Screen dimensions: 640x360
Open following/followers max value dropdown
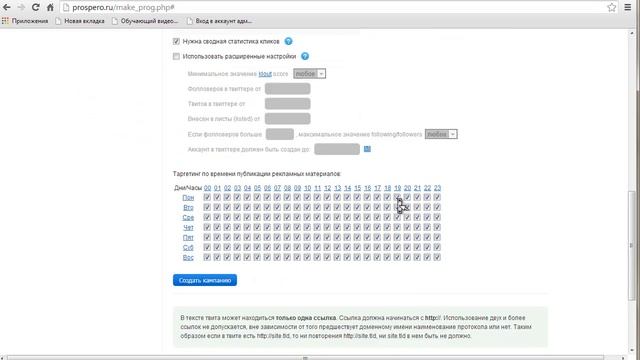pos(441,134)
